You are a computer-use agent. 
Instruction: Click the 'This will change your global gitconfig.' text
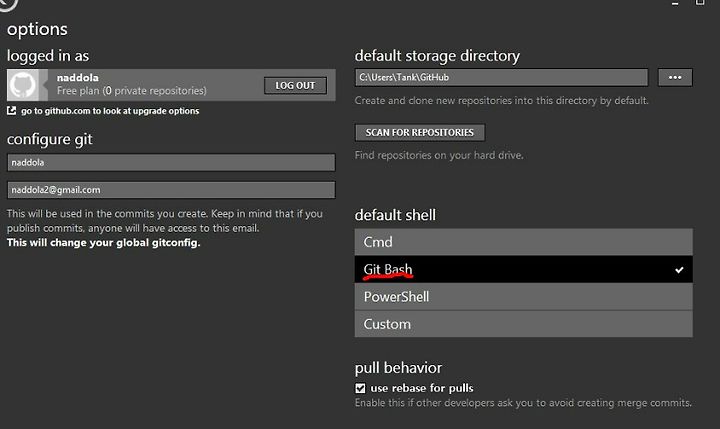[x=104, y=243]
